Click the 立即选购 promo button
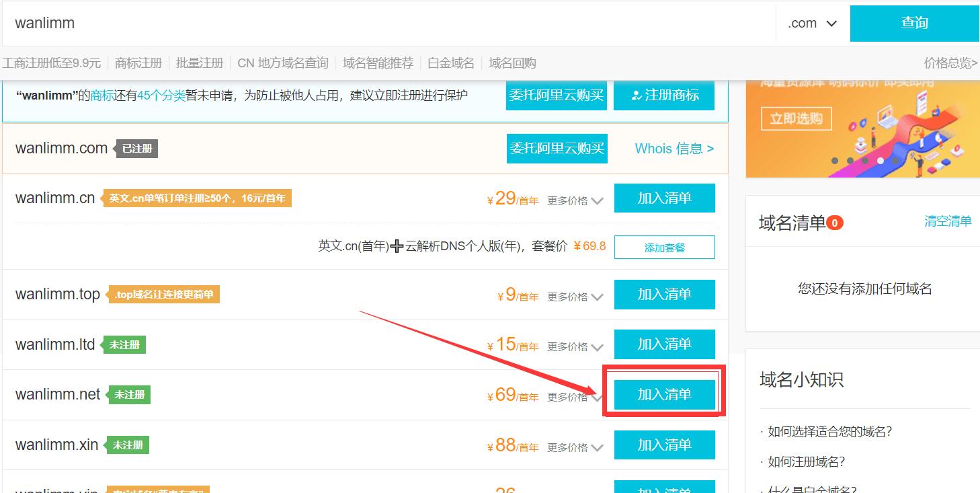Viewport: 980px width, 493px height. [796, 118]
